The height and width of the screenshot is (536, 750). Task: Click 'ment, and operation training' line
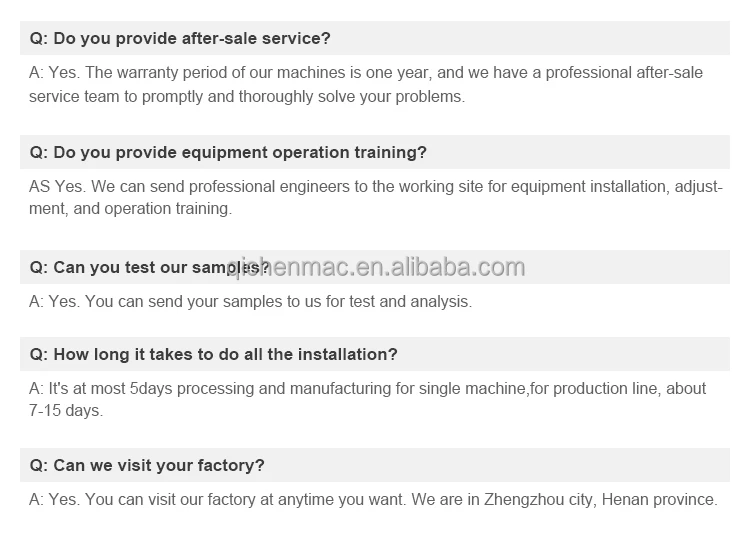click(x=130, y=209)
